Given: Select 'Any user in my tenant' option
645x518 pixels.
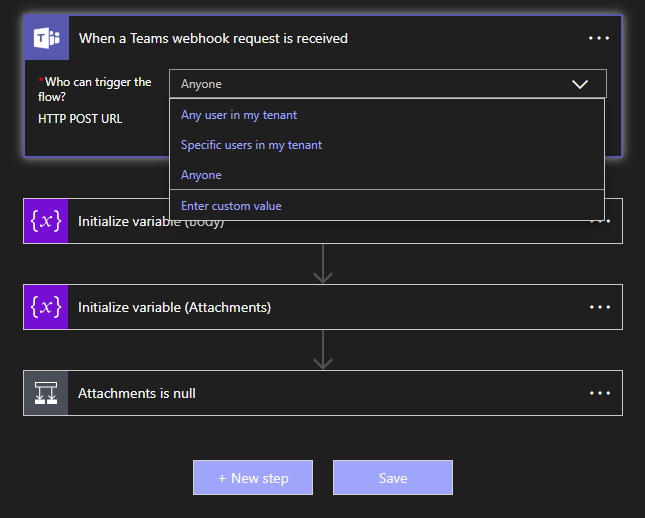Looking at the screenshot, I should coord(239,115).
